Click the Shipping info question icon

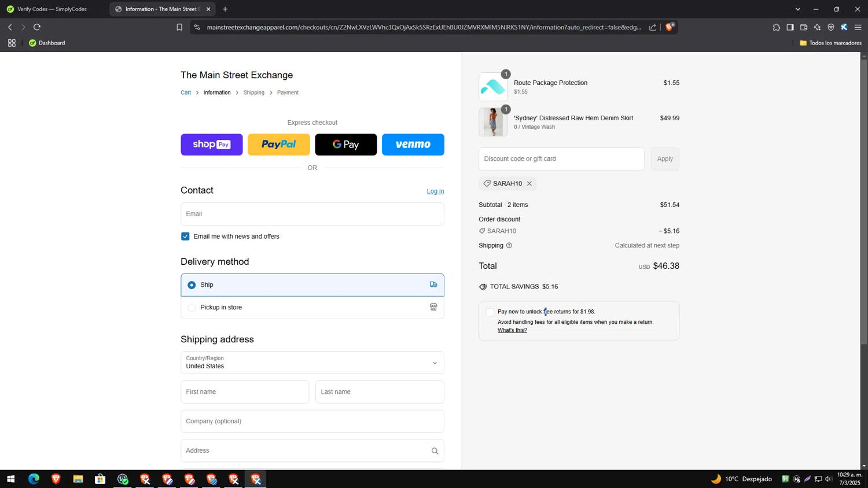(x=509, y=246)
